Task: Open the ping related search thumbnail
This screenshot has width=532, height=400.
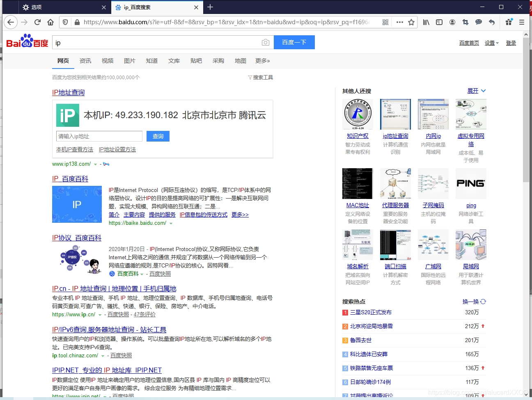Action: [471, 183]
